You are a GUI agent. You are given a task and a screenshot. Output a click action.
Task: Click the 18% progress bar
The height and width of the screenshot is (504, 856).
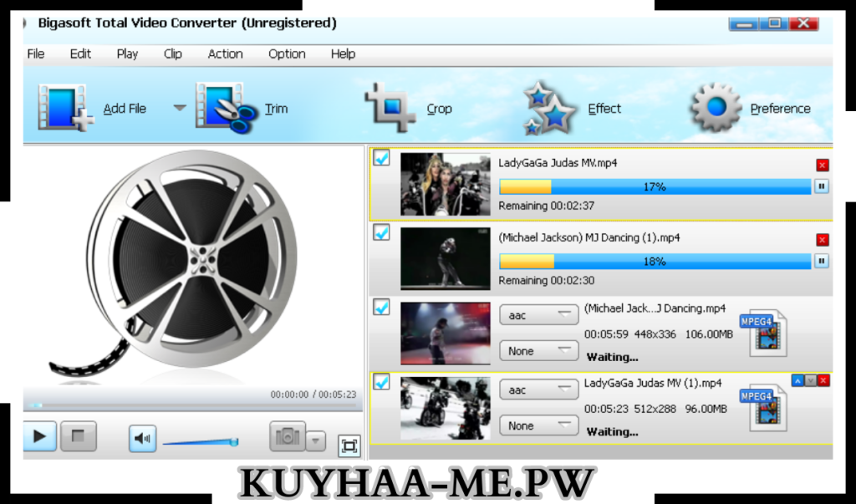[x=655, y=262]
